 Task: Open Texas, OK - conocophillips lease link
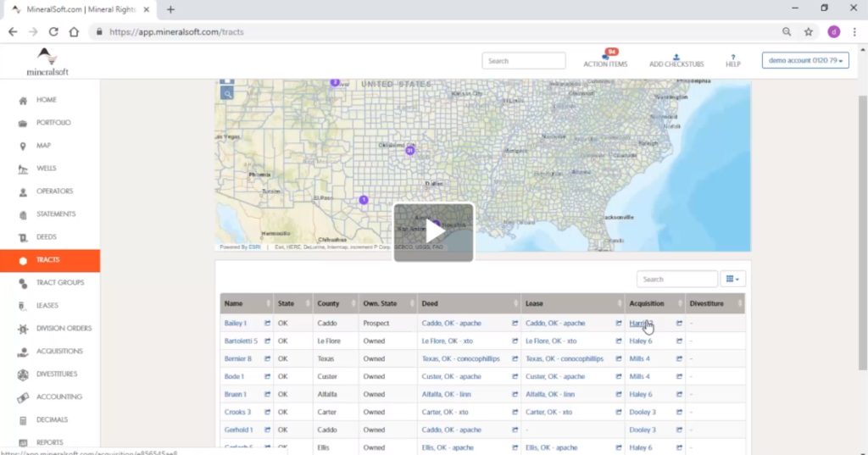point(565,358)
